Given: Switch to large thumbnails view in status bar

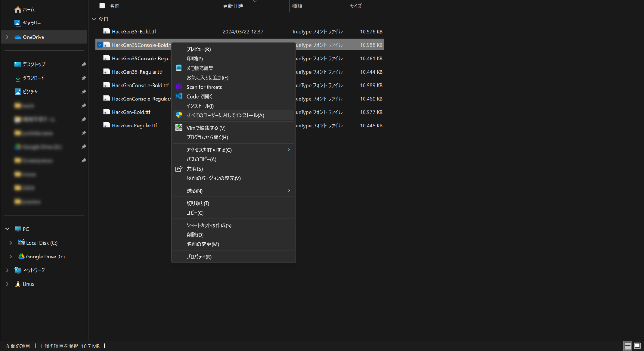Looking at the screenshot, I should (x=638, y=346).
